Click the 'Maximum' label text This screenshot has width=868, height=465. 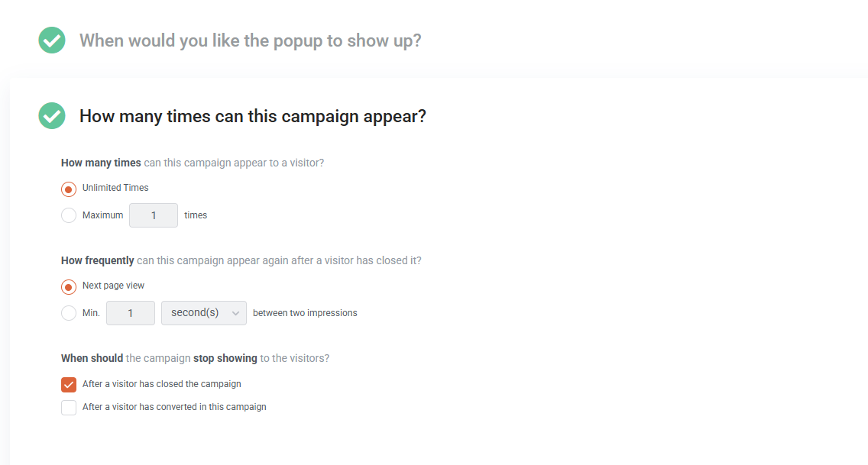(102, 215)
